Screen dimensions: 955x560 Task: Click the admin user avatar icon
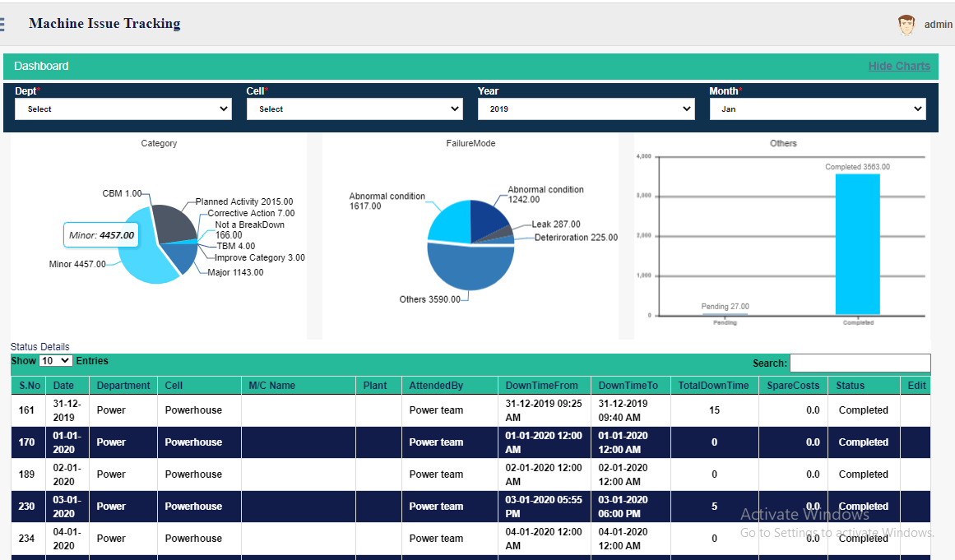tap(906, 25)
